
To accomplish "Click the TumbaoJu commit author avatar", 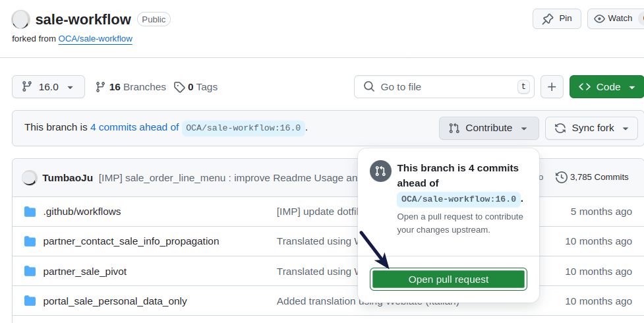I will click(x=30, y=177).
